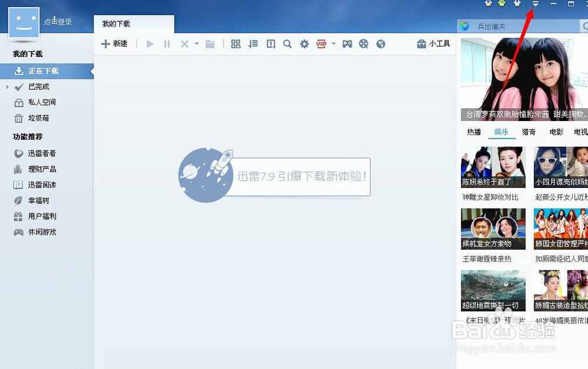The width and height of the screenshot is (588, 369).
Task: Select 正在下载 in the sidebar
Action: [x=46, y=71]
